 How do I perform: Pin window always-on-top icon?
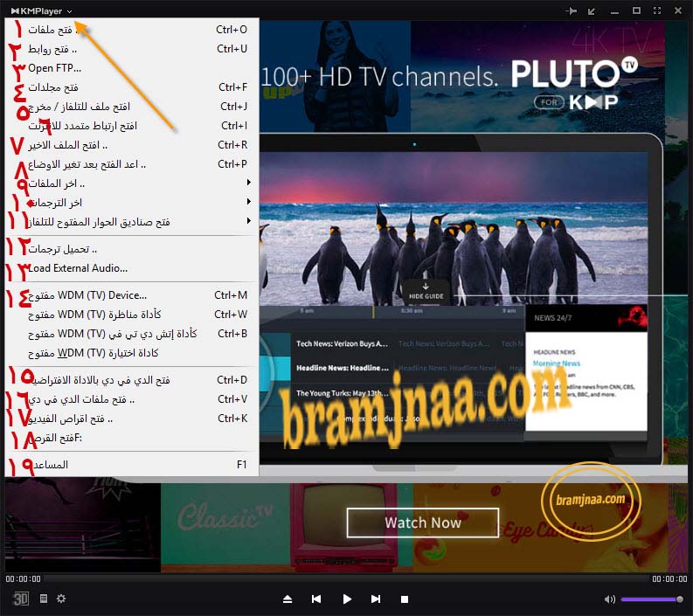point(571,10)
